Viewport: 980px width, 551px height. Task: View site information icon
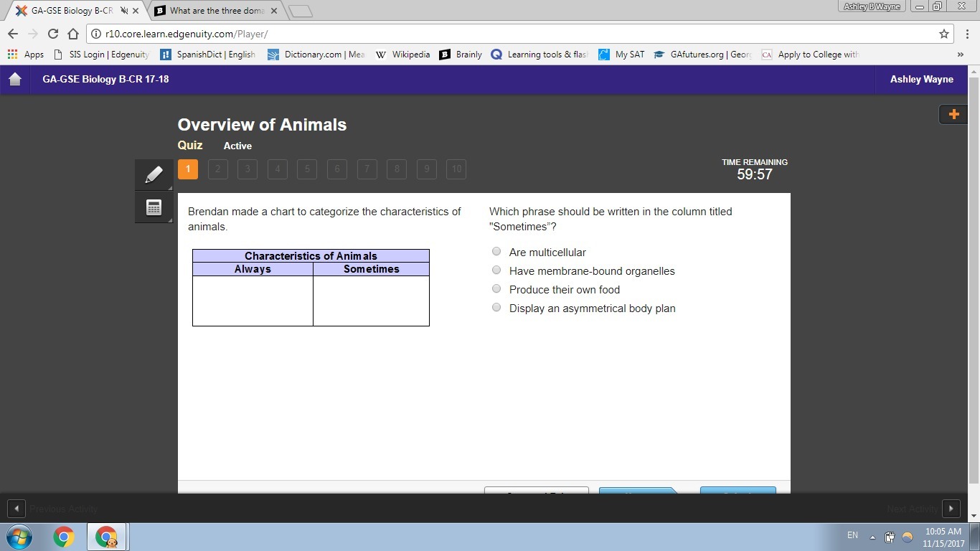pyautogui.click(x=95, y=34)
